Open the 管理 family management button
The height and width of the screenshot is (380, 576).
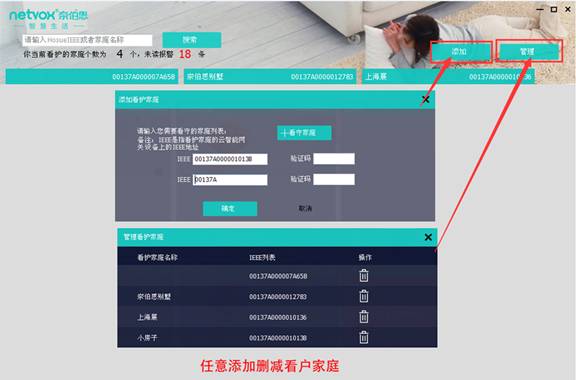click(x=529, y=52)
